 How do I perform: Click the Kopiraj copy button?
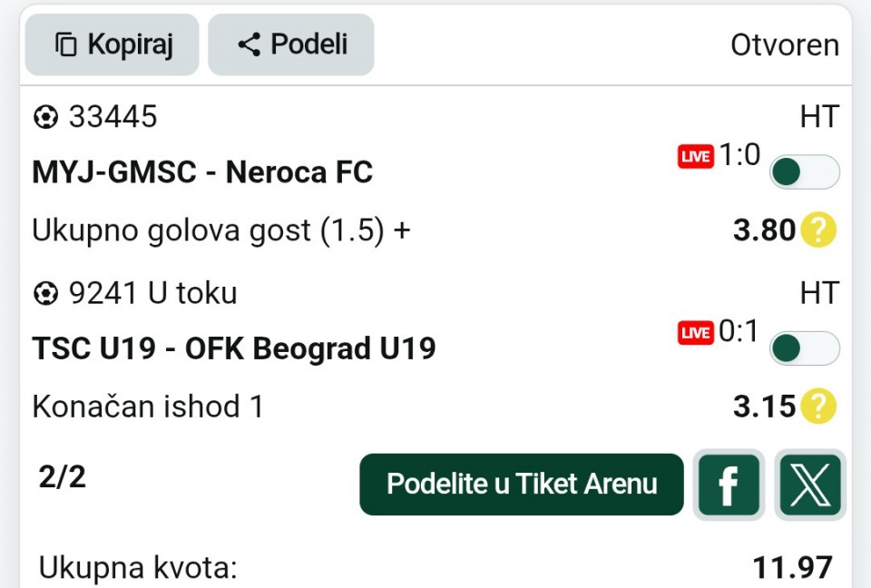[x=112, y=44]
